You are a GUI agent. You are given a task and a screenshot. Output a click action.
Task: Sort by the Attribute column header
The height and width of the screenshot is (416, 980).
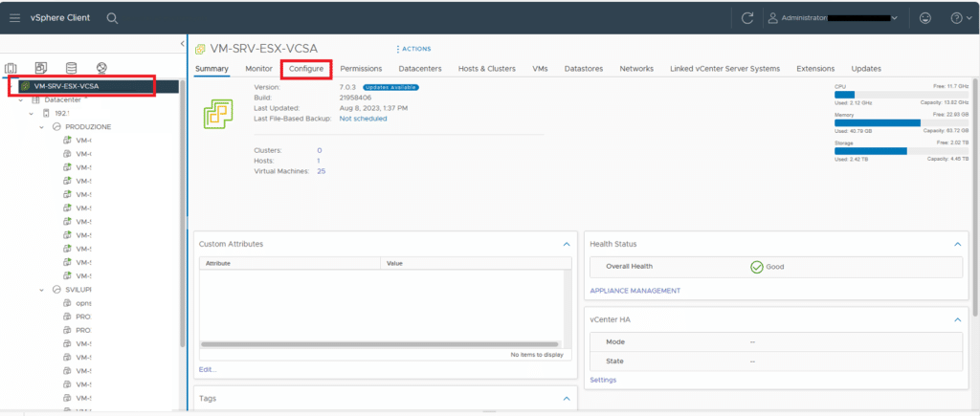click(x=289, y=264)
